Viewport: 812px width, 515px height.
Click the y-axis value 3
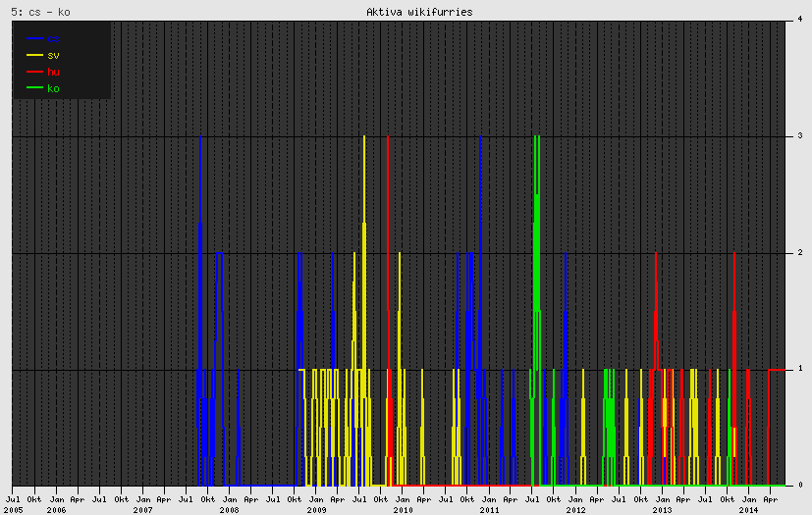pyautogui.click(x=800, y=135)
